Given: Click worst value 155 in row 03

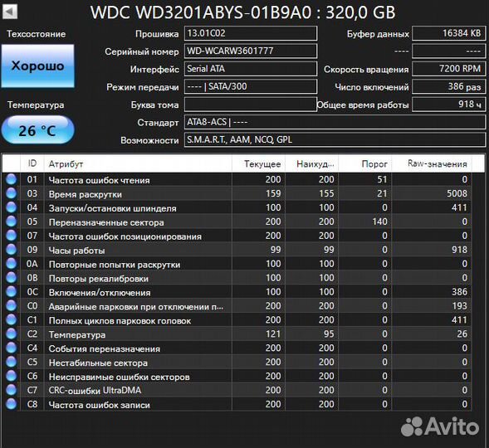Looking at the screenshot, I should pos(326,193).
